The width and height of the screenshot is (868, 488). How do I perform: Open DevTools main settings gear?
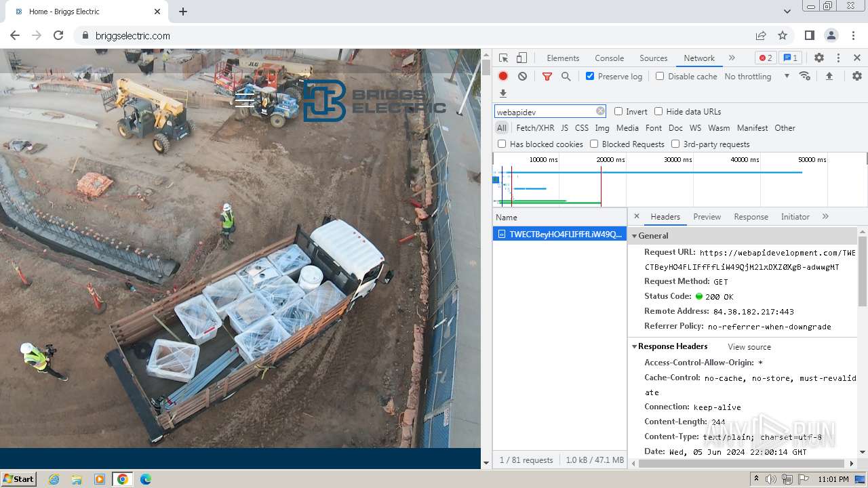(819, 58)
